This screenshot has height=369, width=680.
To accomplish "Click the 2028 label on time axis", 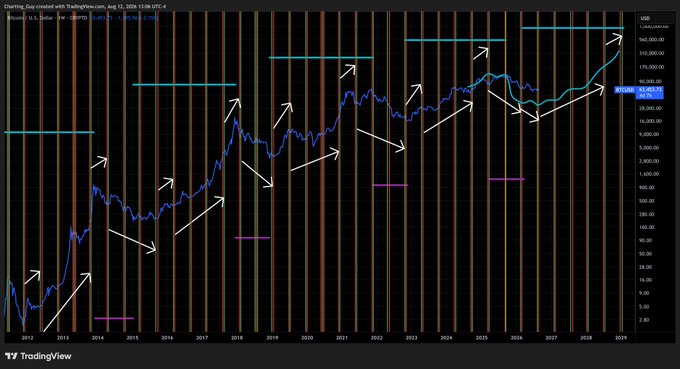I will tap(586, 338).
